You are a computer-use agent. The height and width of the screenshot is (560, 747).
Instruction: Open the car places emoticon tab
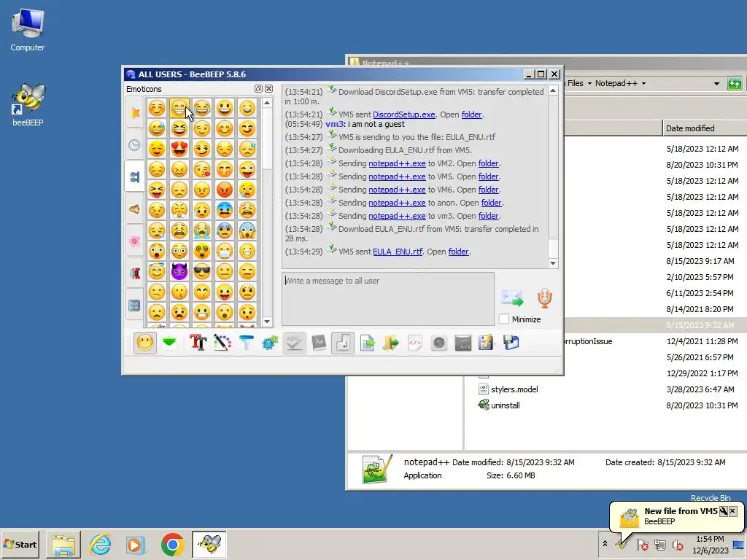pyautogui.click(x=135, y=273)
